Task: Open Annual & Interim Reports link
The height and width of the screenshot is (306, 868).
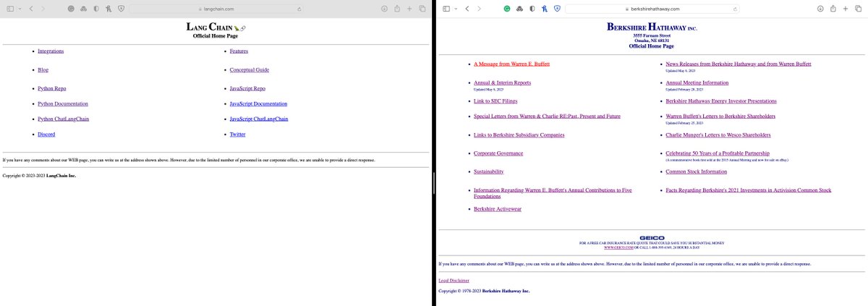Action: [502, 83]
